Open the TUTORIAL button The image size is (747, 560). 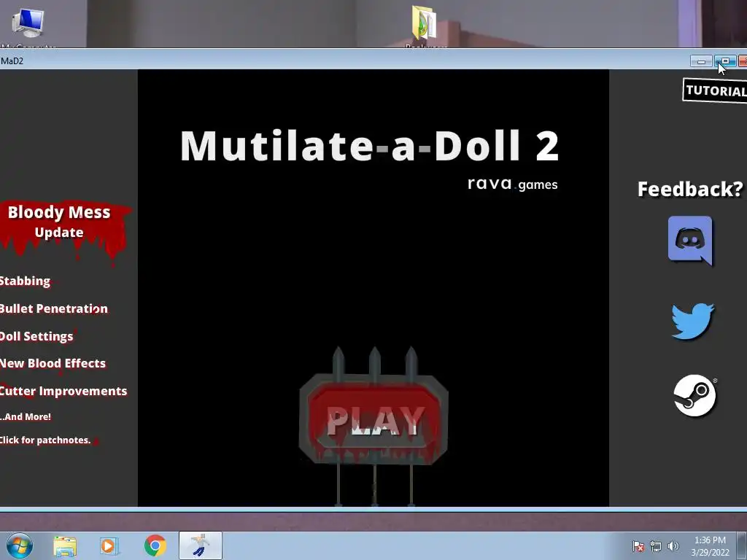[x=715, y=90]
